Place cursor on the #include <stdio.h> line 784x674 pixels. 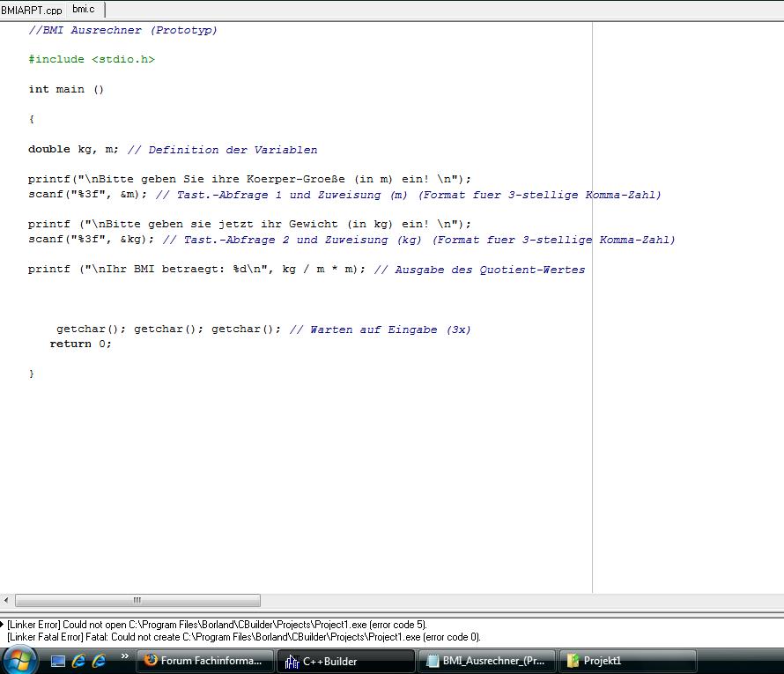92,60
